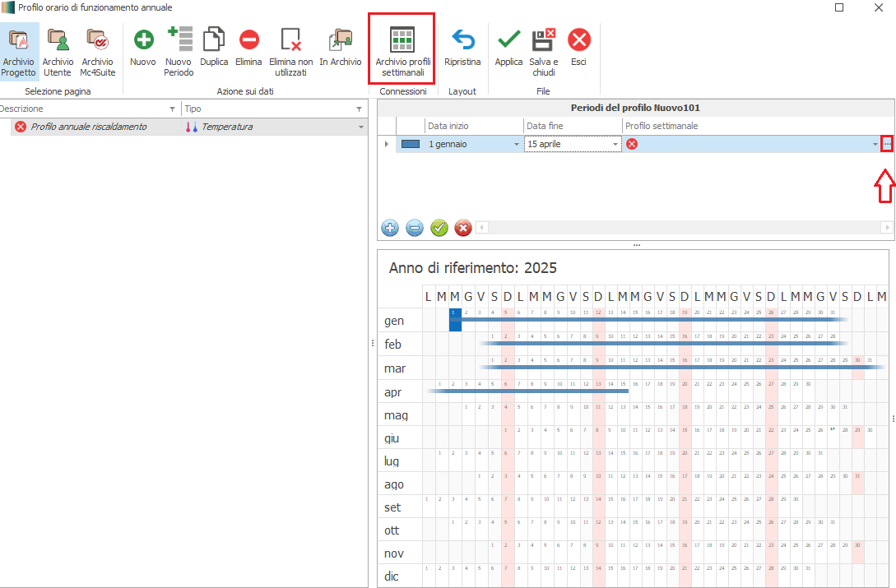Screen dimensions: 896x588
Task: Click the ellipsis button in Profilo settimanale
Action: click(x=887, y=144)
